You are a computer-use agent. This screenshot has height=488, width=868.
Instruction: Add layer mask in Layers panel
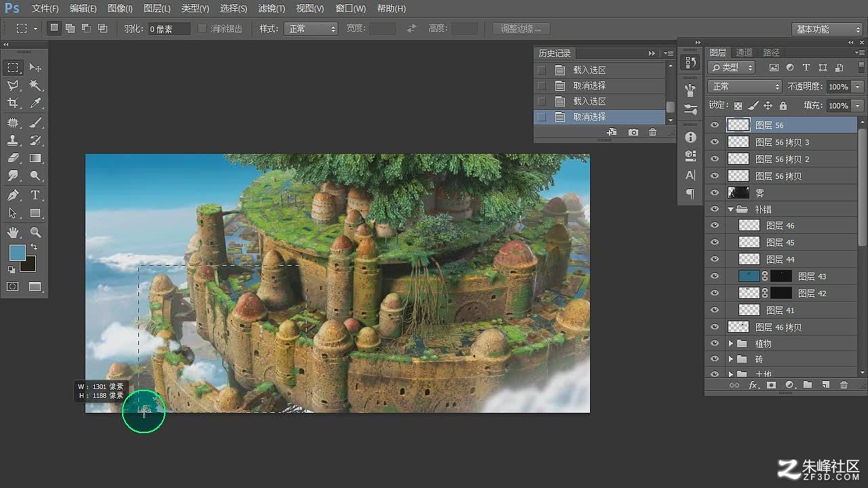point(771,385)
